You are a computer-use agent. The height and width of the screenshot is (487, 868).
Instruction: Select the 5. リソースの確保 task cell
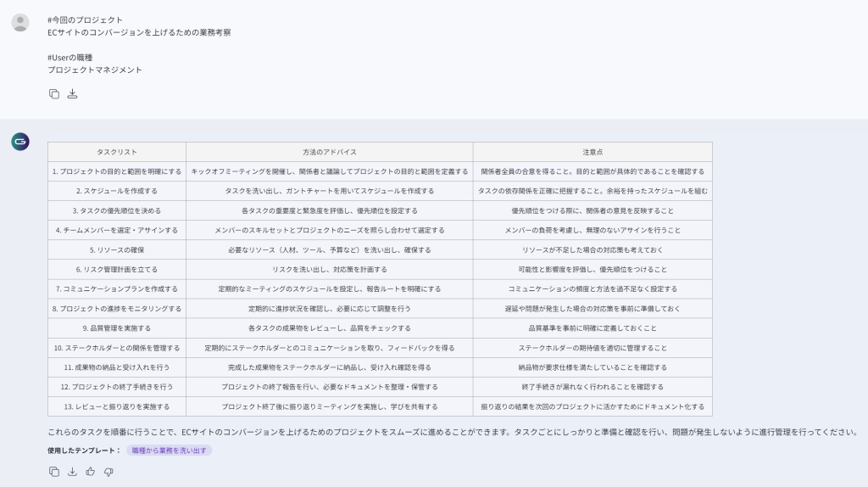[117, 250]
